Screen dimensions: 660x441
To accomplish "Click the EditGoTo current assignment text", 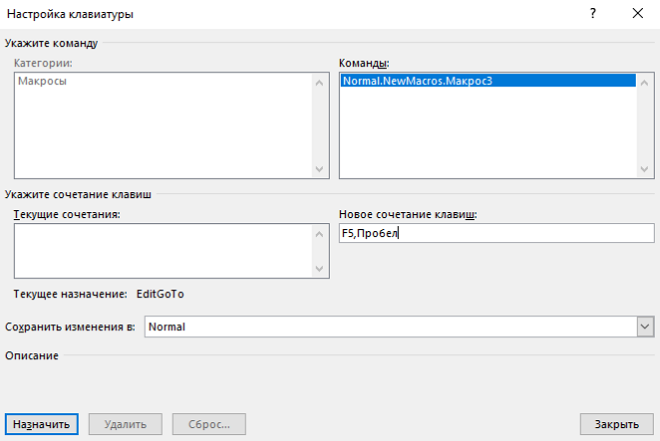I will click(x=160, y=294).
